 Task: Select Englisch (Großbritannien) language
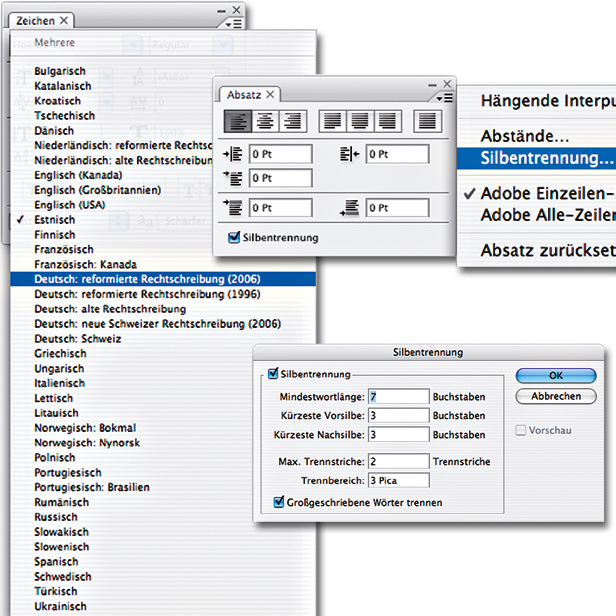pyautogui.click(x=112, y=190)
